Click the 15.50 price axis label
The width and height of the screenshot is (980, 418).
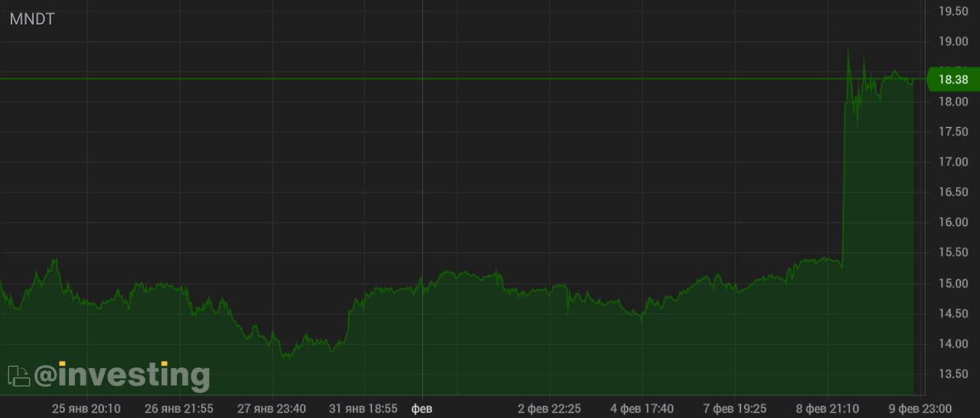(953, 253)
